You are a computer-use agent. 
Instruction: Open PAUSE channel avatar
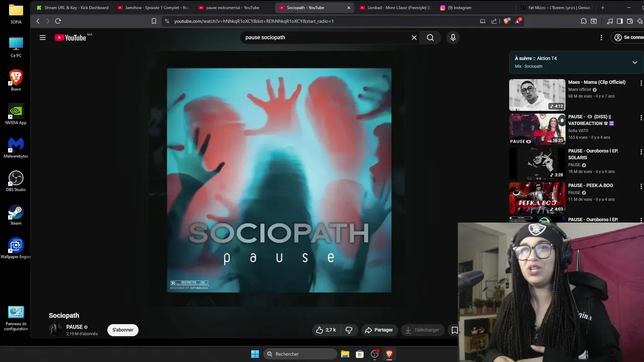click(x=55, y=330)
